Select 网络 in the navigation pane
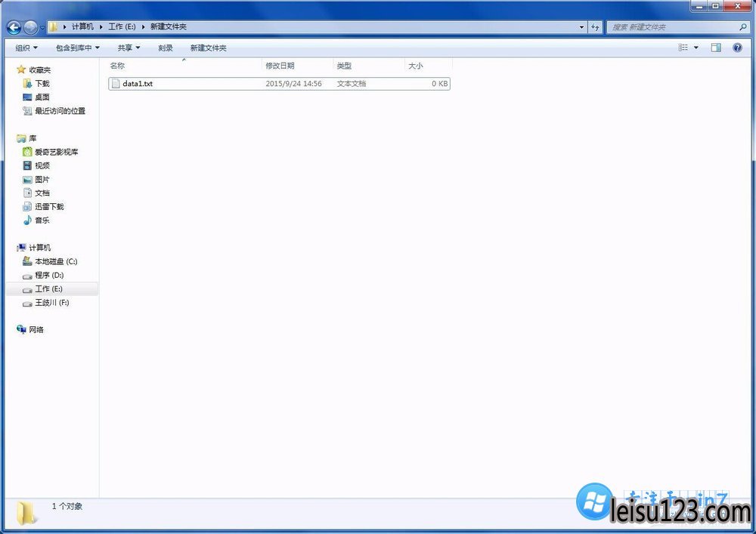The image size is (756, 534). coord(36,329)
